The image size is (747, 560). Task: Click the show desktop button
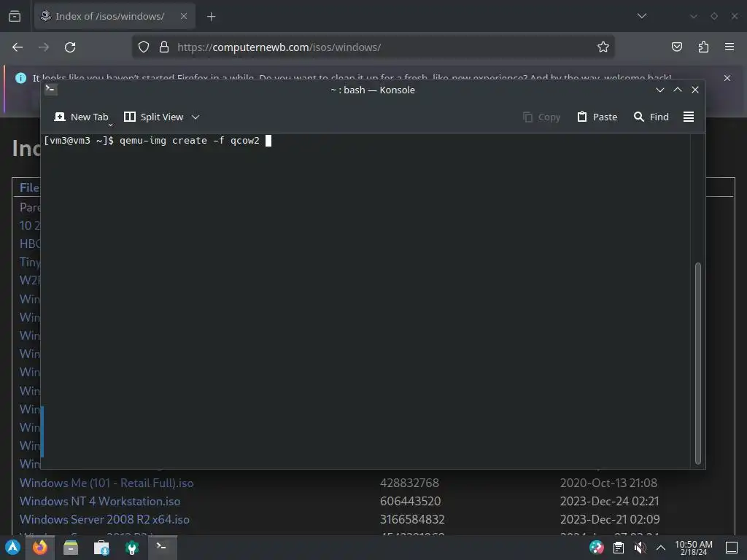[x=731, y=548]
